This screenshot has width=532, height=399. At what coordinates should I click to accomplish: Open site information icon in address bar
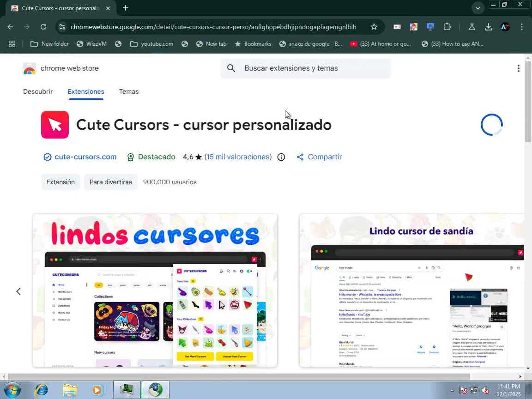click(x=62, y=27)
